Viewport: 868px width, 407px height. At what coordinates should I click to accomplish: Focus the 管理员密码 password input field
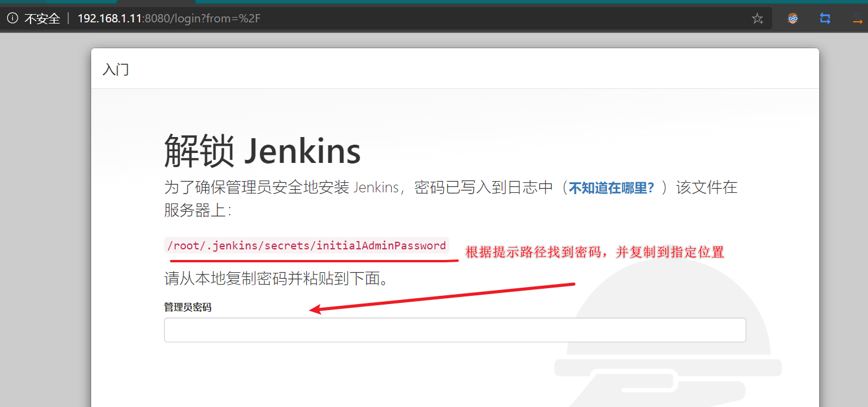455,330
